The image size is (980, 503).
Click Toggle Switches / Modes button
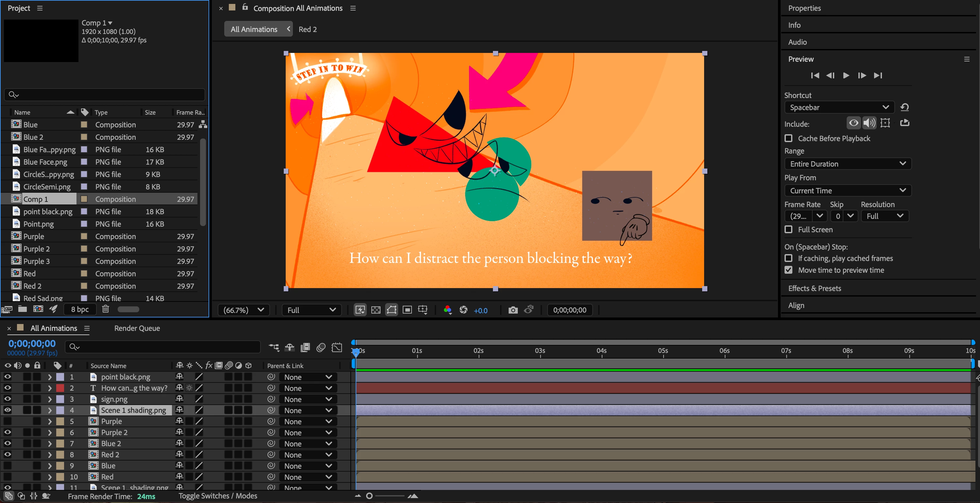click(218, 496)
